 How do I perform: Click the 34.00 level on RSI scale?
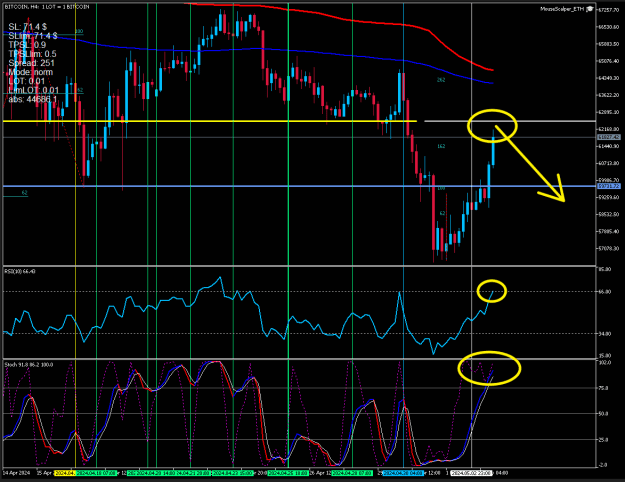click(x=605, y=334)
